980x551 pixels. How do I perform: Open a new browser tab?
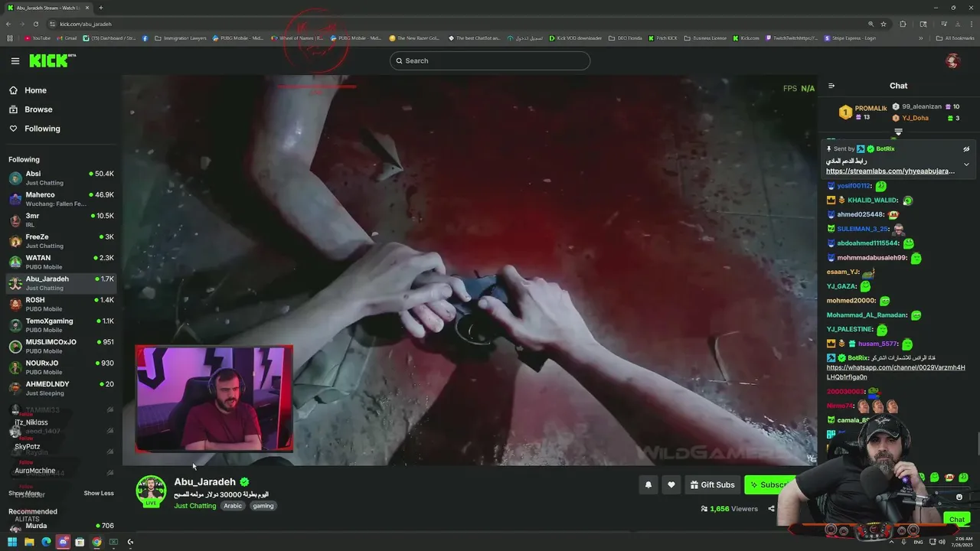100,8
